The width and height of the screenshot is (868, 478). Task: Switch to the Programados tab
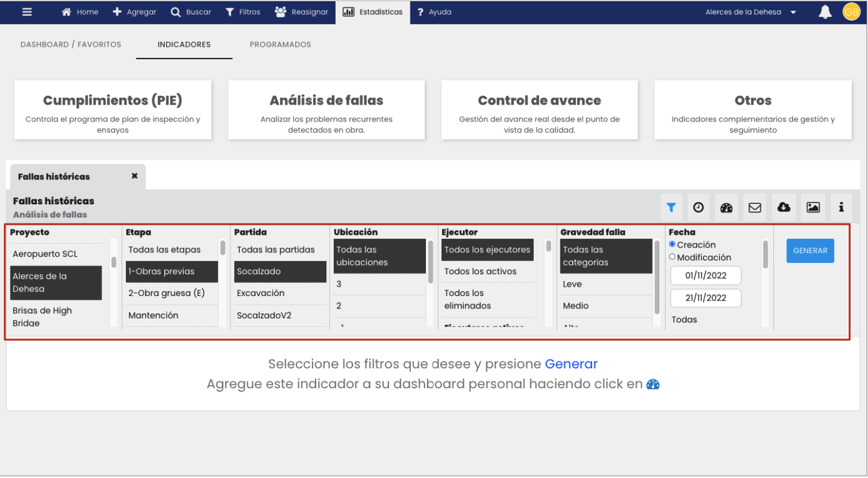(280, 44)
